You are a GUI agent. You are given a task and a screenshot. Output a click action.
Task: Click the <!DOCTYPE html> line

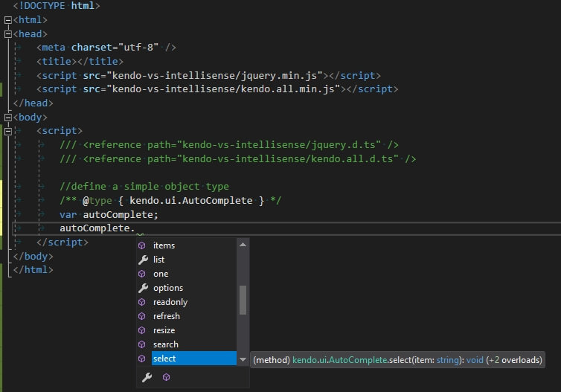pyautogui.click(x=57, y=6)
